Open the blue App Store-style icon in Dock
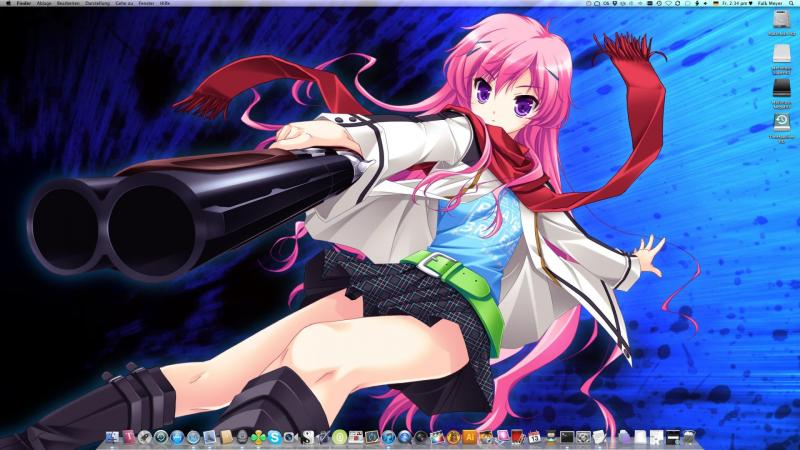This screenshot has width=800, height=450. coord(177,437)
